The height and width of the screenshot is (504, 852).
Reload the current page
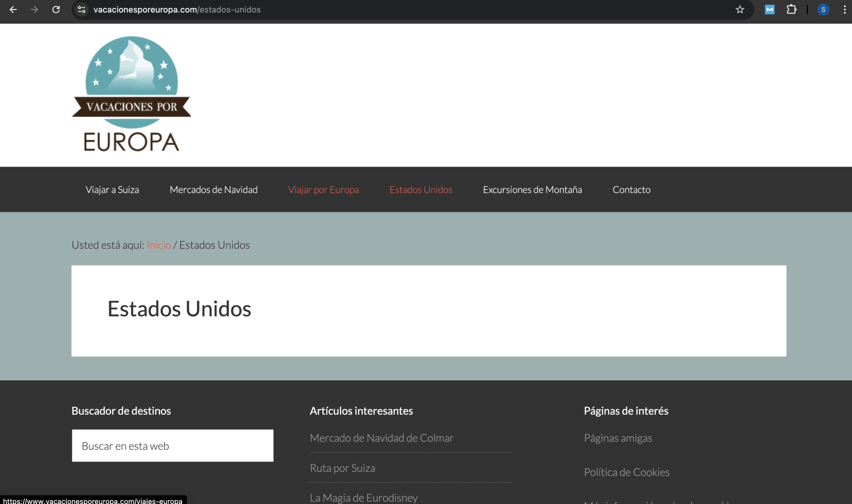coord(56,9)
